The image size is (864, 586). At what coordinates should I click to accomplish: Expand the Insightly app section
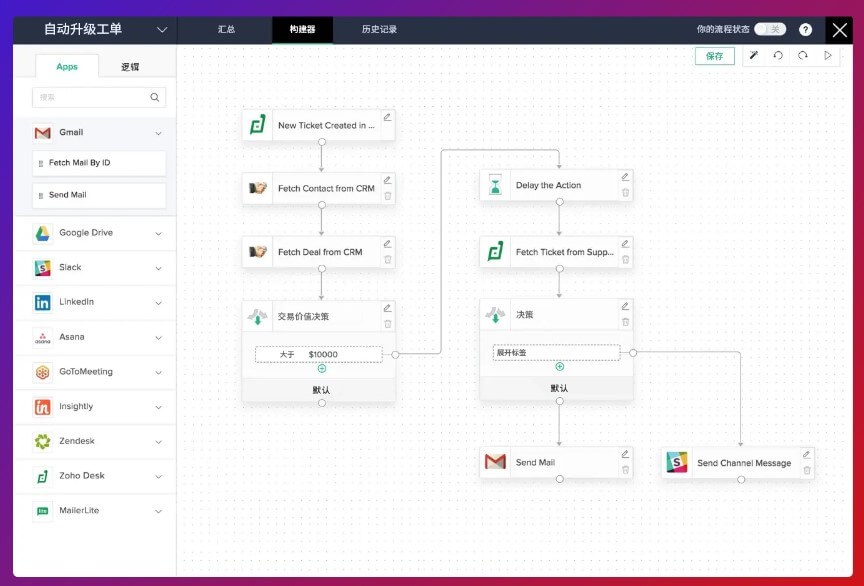click(158, 407)
